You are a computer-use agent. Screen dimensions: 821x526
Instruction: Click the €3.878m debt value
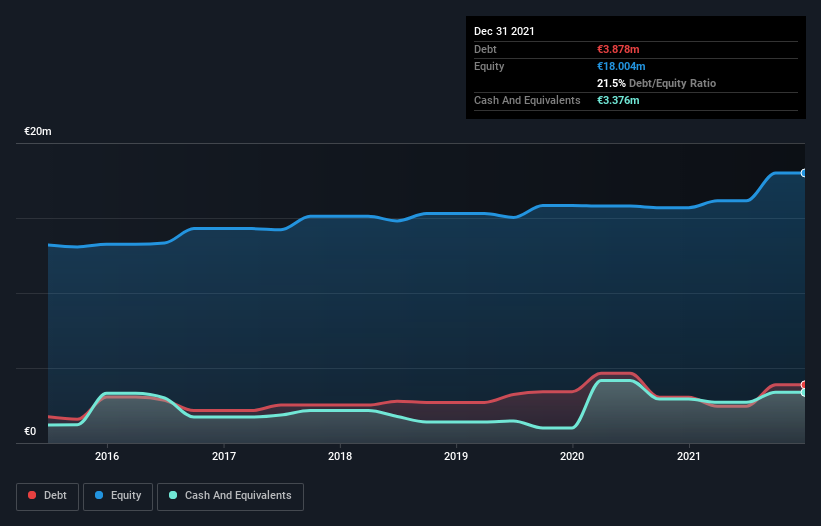tap(618, 49)
